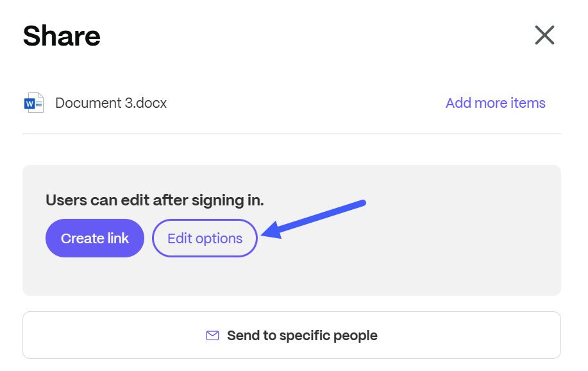Click the blue W badge on file icon
This screenshot has width=588, height=371.
point(29,103)
